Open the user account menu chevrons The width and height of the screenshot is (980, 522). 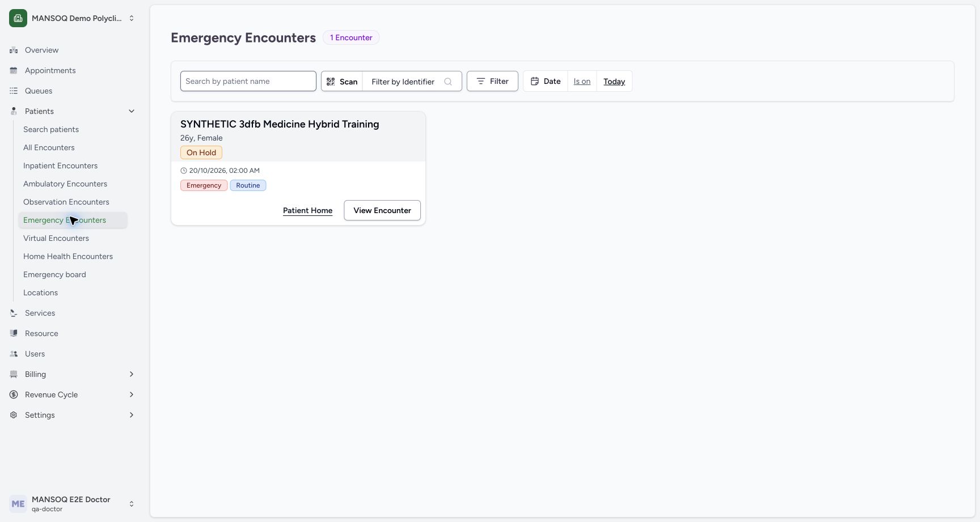pos(132,504)
